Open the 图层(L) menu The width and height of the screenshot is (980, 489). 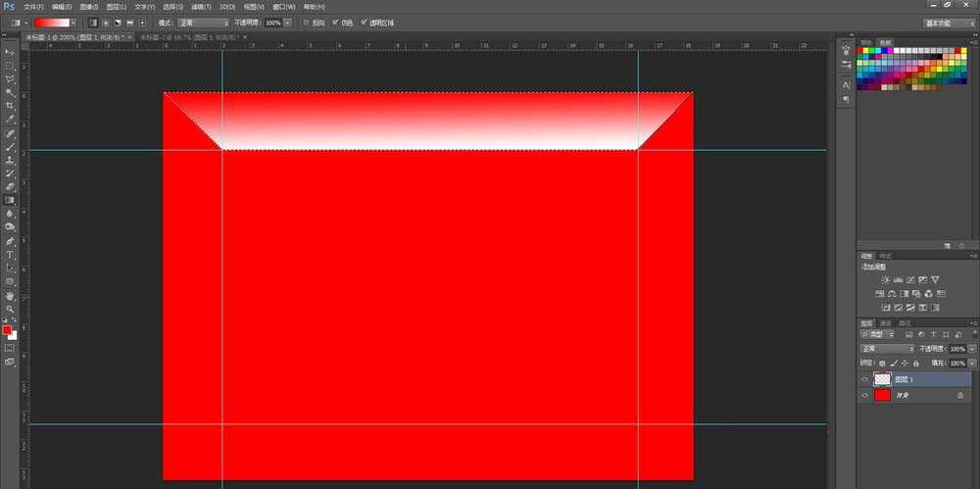pyautogui.click(x=116, y=6)
